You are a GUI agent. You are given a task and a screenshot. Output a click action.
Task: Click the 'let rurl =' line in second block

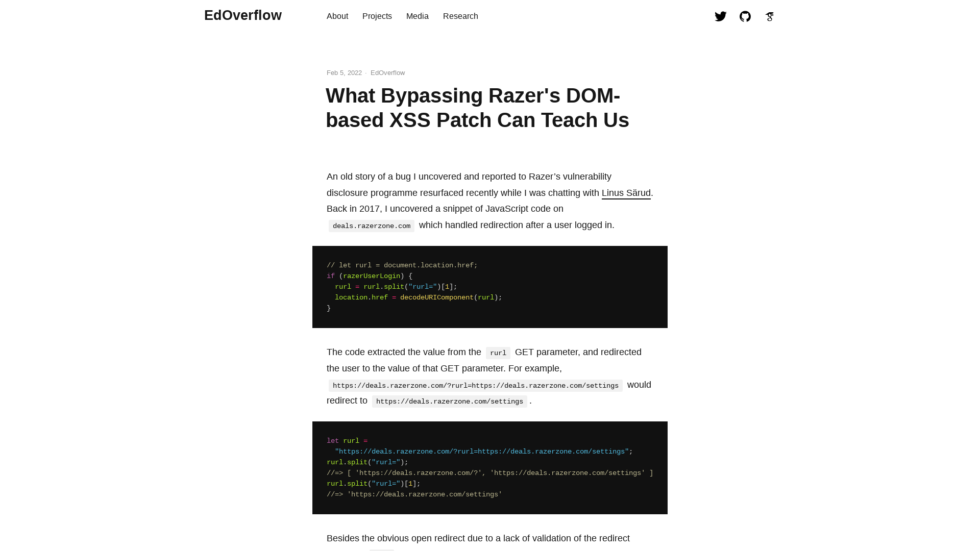(347, 441)
